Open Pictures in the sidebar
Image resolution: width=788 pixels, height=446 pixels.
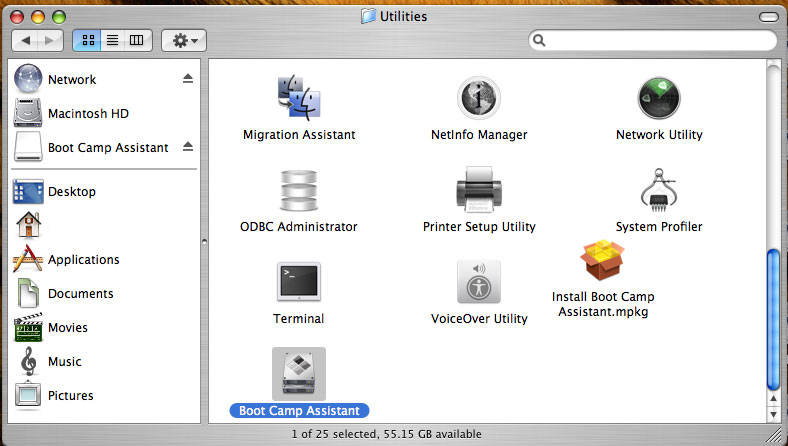click(54, 395)
